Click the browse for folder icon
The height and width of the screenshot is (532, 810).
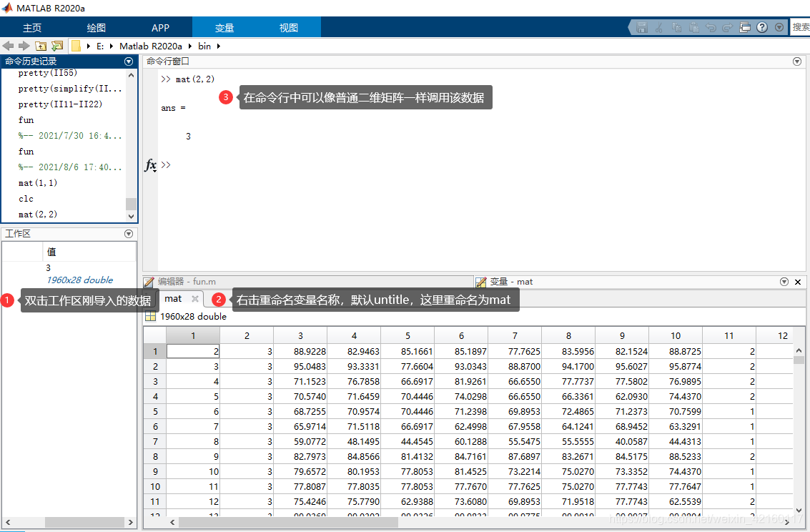click(x=57, y=46)
